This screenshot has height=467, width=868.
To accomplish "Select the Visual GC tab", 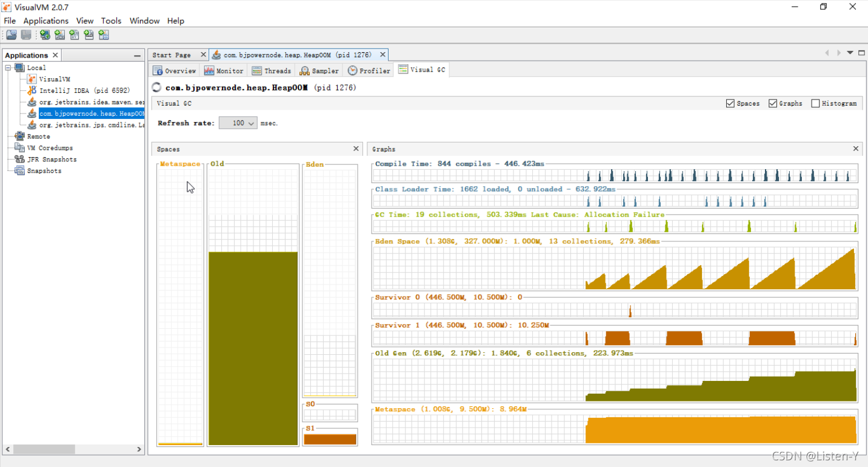I will click(422, 70).
